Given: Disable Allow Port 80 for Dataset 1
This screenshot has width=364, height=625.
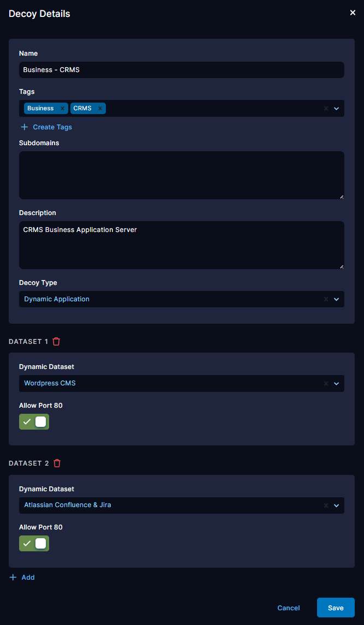Looking at the screenshot, I should coord(34,421).
